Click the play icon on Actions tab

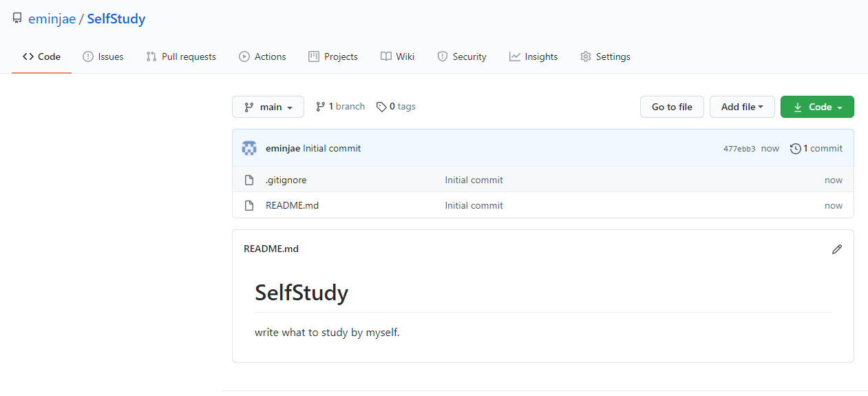[244, 56]
